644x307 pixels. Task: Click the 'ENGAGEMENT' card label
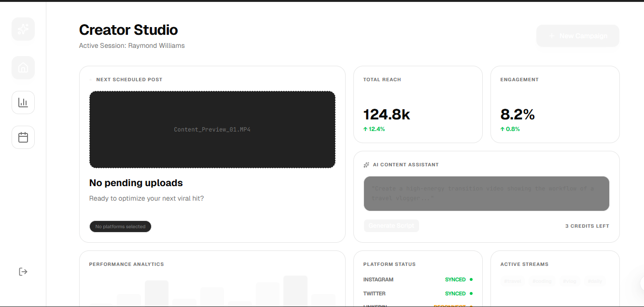click(519, 79)
